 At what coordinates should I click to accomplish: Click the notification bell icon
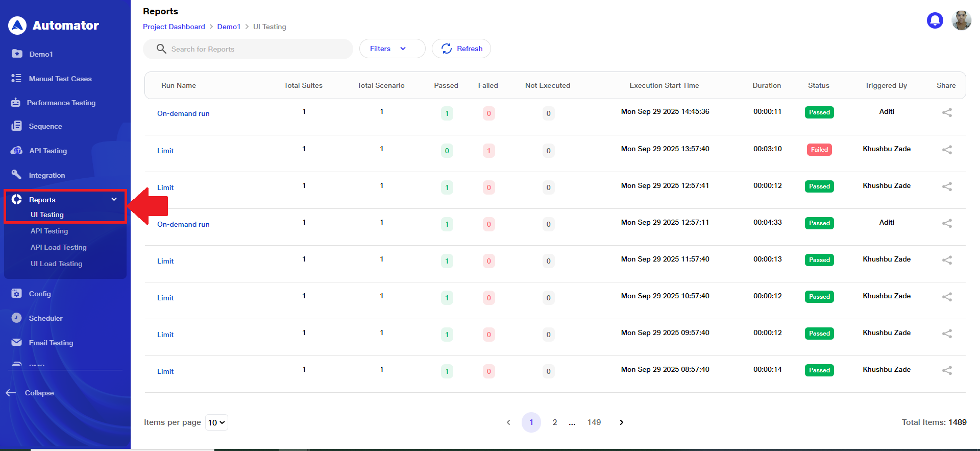tap(935, 20)
